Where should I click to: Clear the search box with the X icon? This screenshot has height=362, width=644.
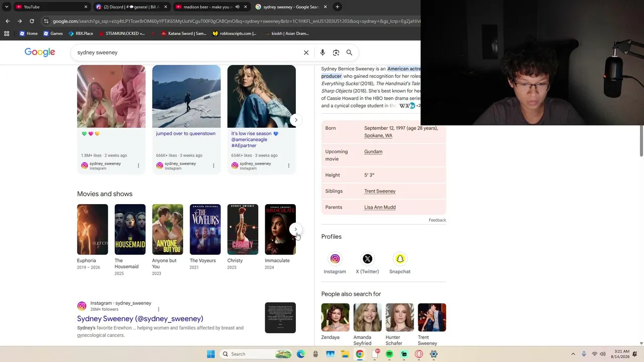pos(306,52)
